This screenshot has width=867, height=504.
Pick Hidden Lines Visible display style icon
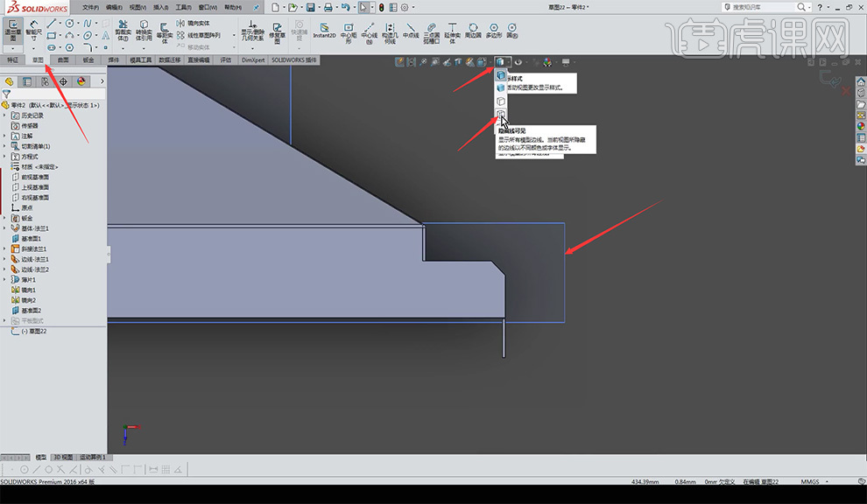click(x=501, y=115)
